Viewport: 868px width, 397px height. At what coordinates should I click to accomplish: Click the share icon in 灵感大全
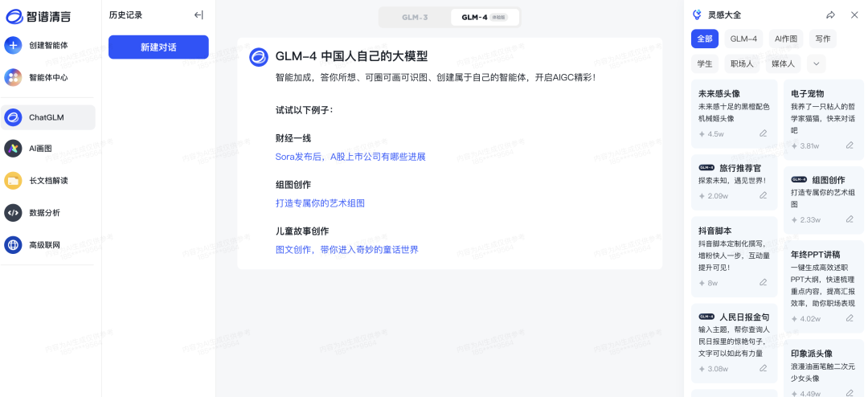tap(830, 15)
